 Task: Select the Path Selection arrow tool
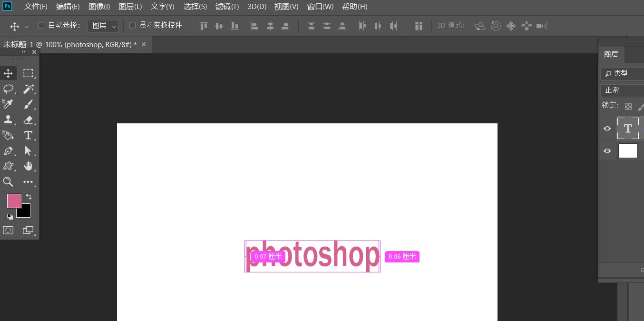click(x=28, y=151)
